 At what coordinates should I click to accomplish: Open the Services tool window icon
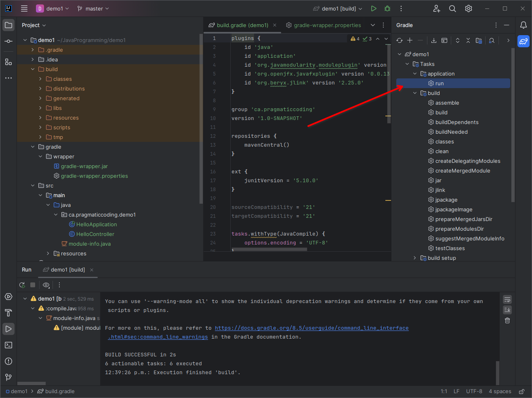tap(8, 297)
